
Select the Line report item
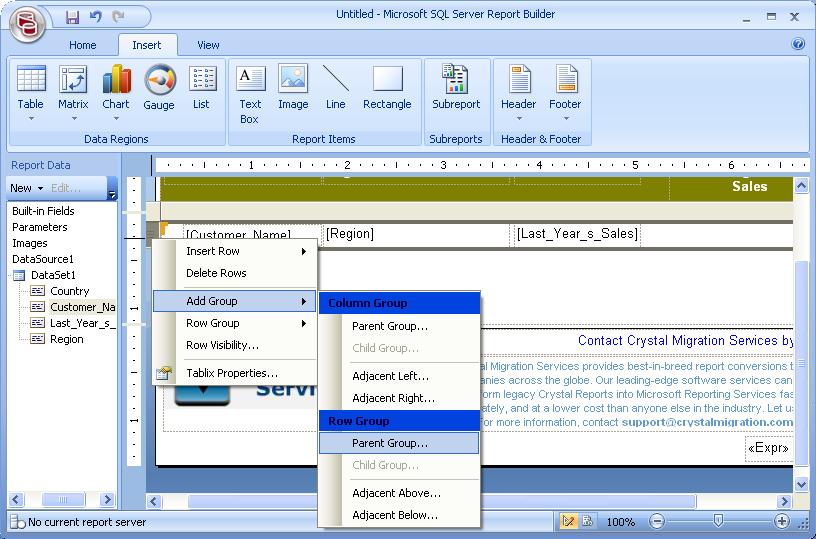pyautogui.click(x=336, y=87)
